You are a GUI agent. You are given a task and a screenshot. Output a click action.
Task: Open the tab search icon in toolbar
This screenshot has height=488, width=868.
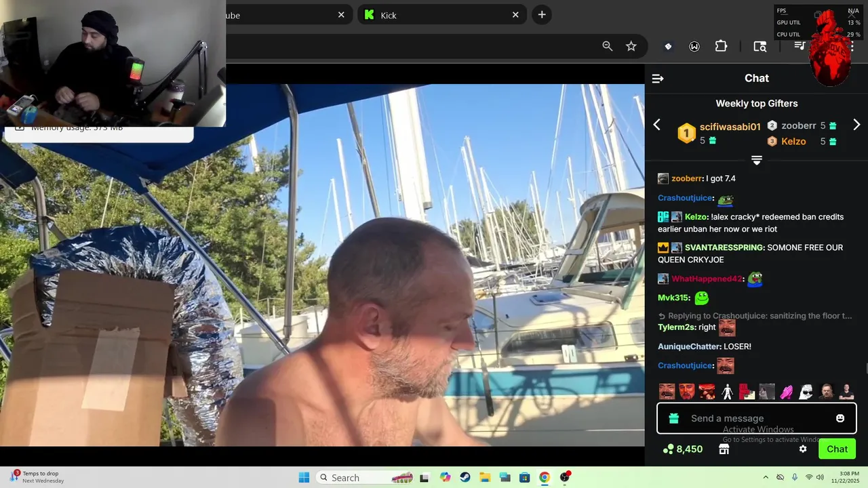[x=759, y=46]
